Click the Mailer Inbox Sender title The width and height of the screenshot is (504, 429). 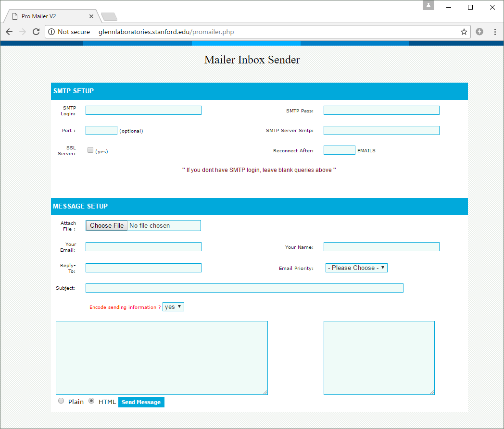pyautogui.click(x=252, y=60)
